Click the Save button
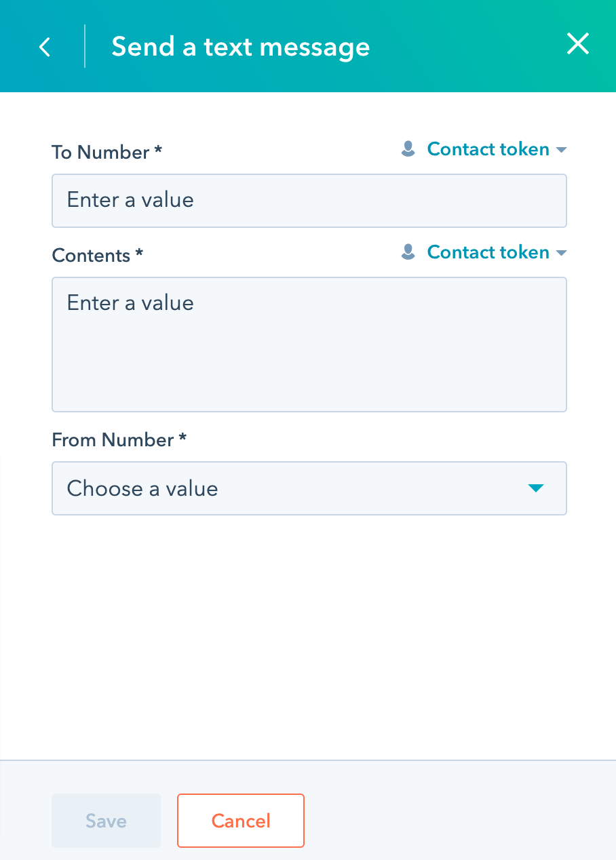Image resolution: width=616 pixels, height=860 pixels. [x=106, y=821]
